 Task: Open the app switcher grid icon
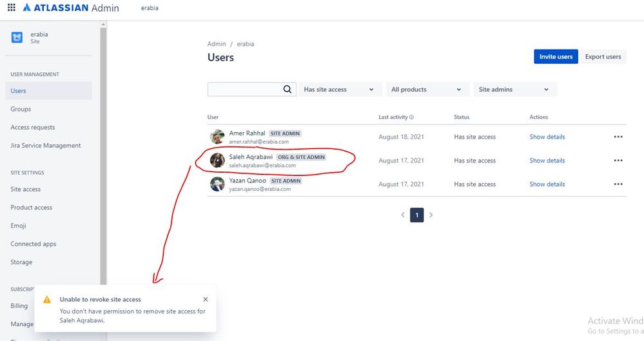tap(12, 7)
